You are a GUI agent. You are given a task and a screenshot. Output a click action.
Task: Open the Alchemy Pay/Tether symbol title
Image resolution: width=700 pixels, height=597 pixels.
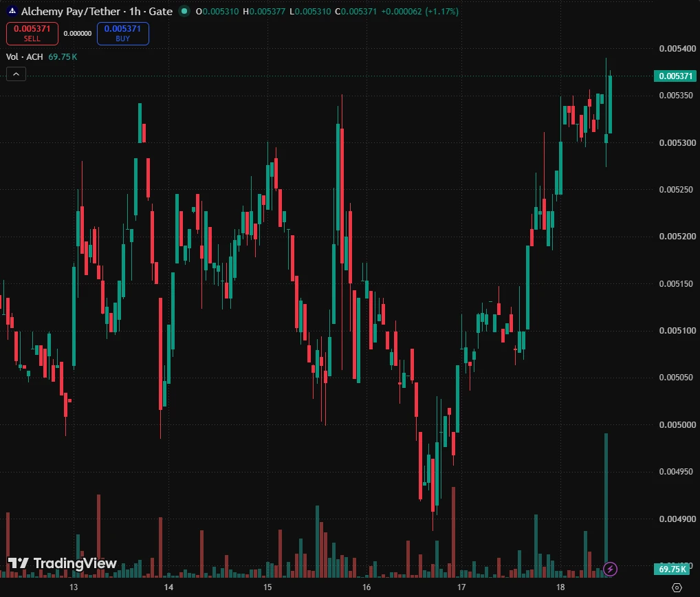(97, 11)
